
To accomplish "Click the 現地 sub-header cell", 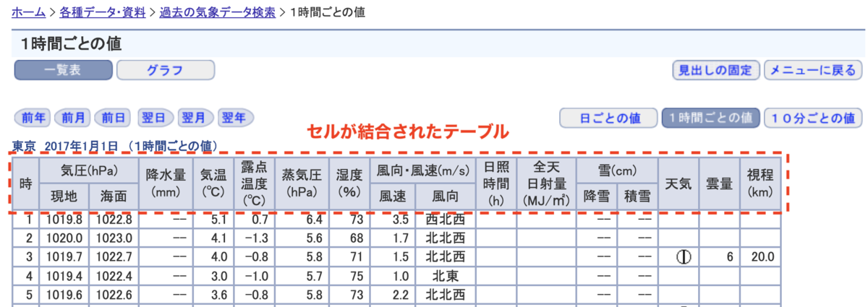I will pyautogui.click(x=64, y=196).
